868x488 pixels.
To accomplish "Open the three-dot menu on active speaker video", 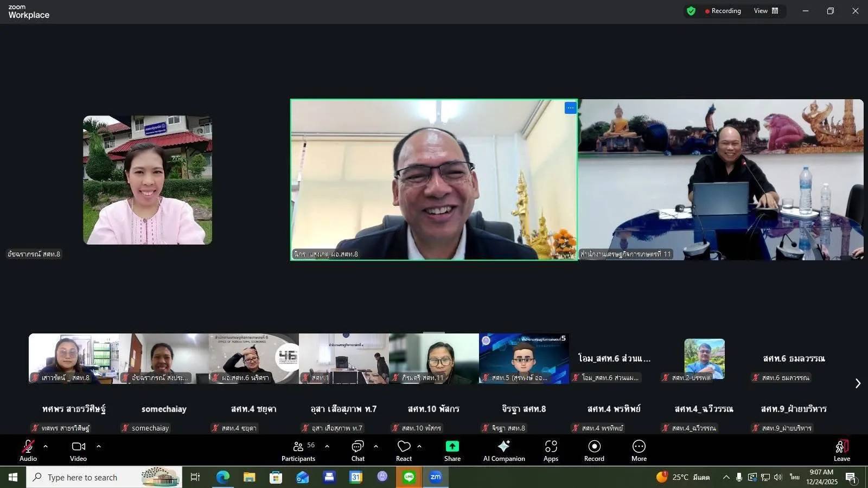I will (570, 108).
